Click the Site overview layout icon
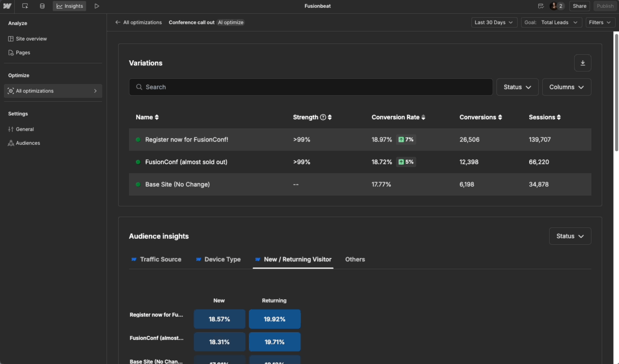The width and height of the screenshot is (619, 364). tap(11, 39)
